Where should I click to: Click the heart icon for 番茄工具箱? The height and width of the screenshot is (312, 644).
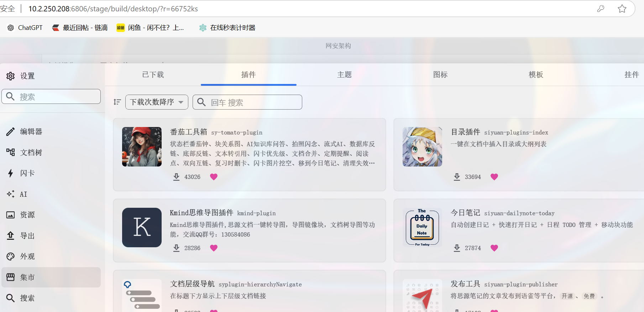pyautogui.click(x=214, y=177)
